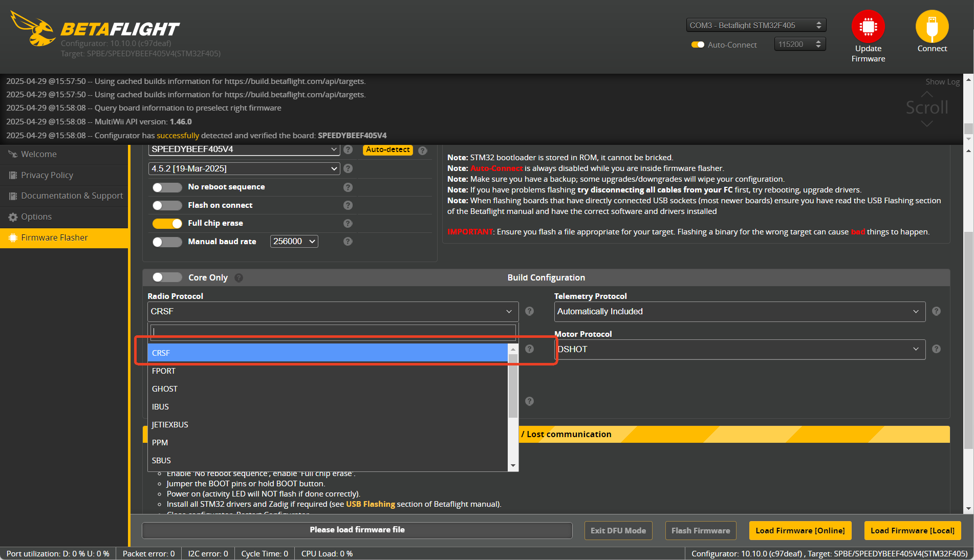
Task: Open the 4.5.2 firmware version dropdown
Action: [x=244, y=168]
